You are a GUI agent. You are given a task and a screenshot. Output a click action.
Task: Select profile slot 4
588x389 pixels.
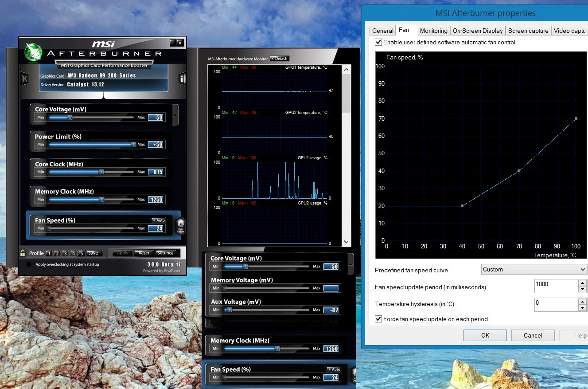73,253
